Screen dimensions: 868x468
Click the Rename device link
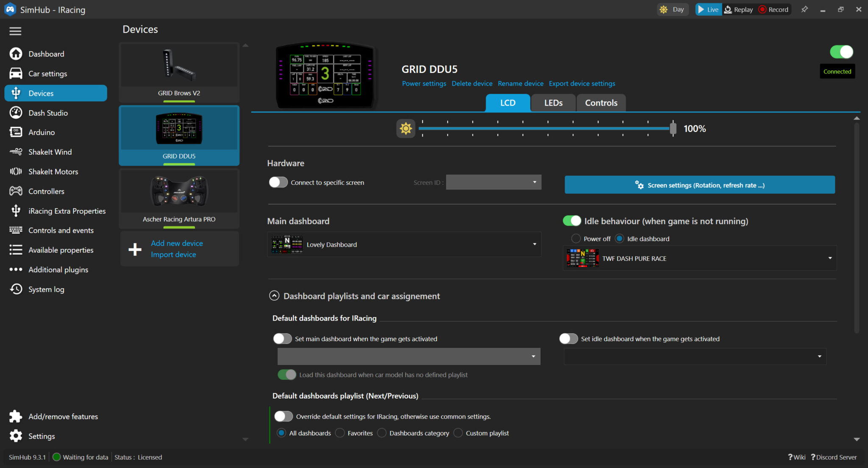(x=520, y=84)
